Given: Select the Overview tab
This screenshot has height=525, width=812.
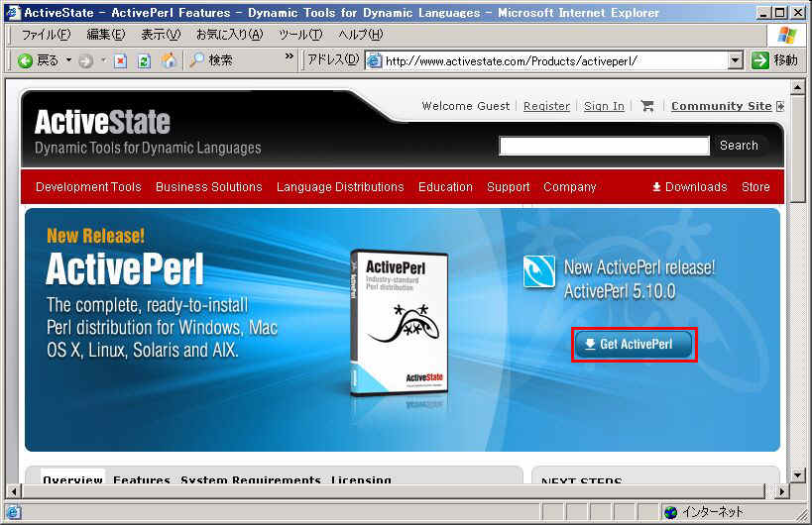Looking at the screenshot, I should [x=73, y=479].
